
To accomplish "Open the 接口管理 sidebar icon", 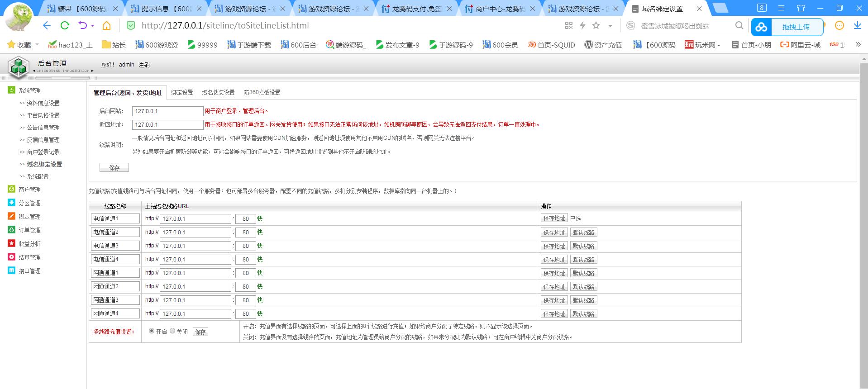I will click(x=12, y=270).
